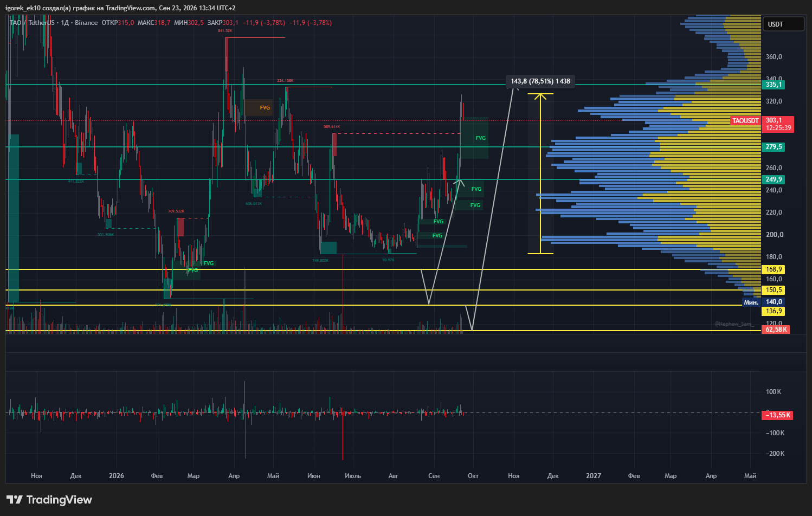The width and height of the screenshot is (812, 516).
Task: Click the Окт month label
Action: click(x=473, y=476)
